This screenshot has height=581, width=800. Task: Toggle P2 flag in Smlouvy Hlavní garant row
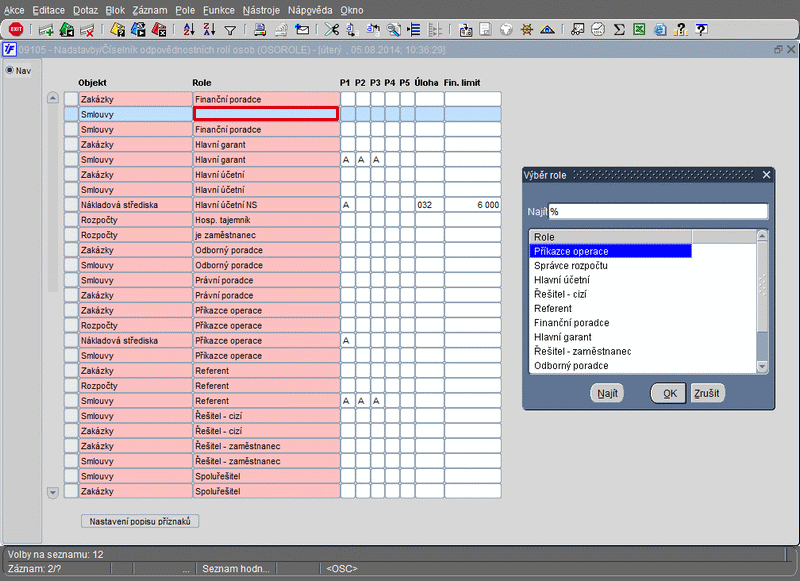[361, 160]
